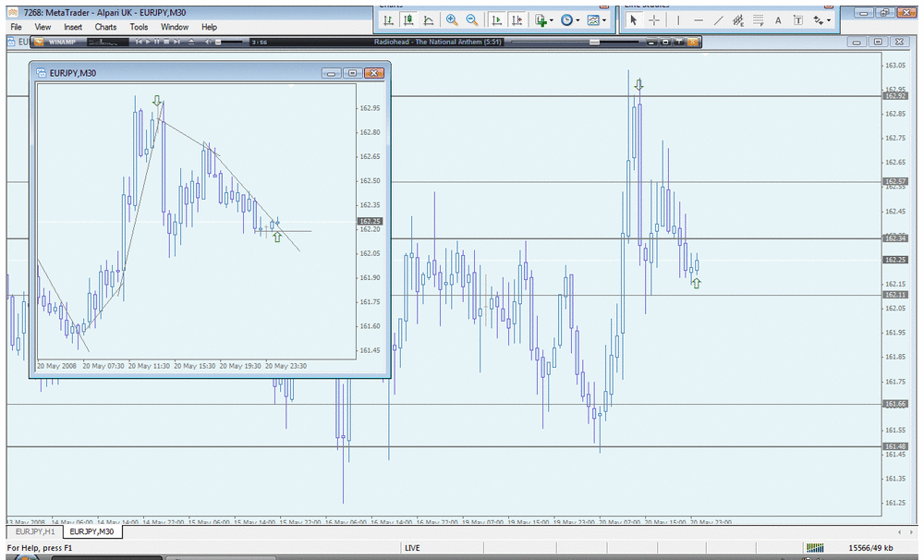Maximize the inner EURJPY,M30 chart window

pyautogui.click(x=352, y=73)
